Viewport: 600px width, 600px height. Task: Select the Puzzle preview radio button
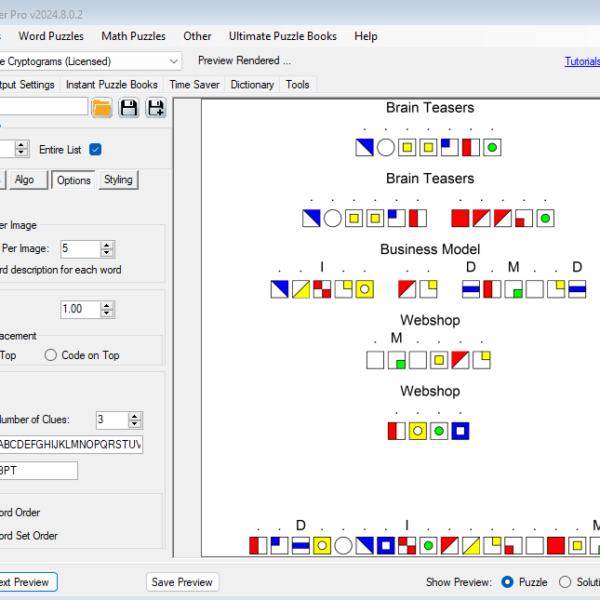pos(507,582)
